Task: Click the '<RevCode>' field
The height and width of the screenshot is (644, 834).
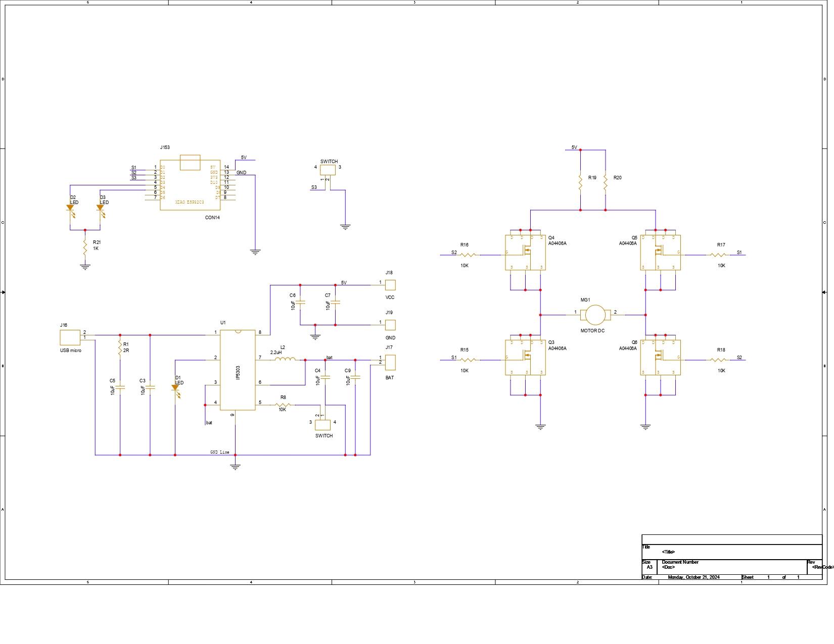Action: pyautogui.click(x=823, y=567)
